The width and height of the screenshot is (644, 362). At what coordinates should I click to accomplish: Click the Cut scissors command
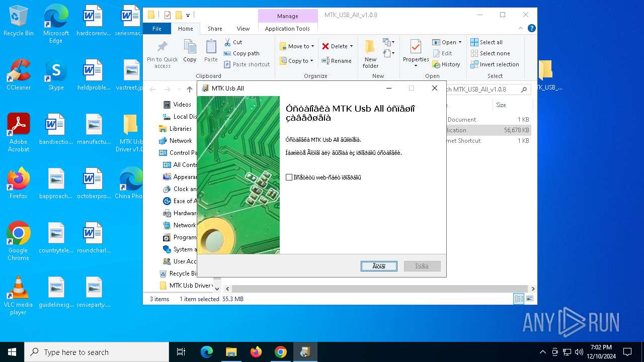(x=233, y=42)
